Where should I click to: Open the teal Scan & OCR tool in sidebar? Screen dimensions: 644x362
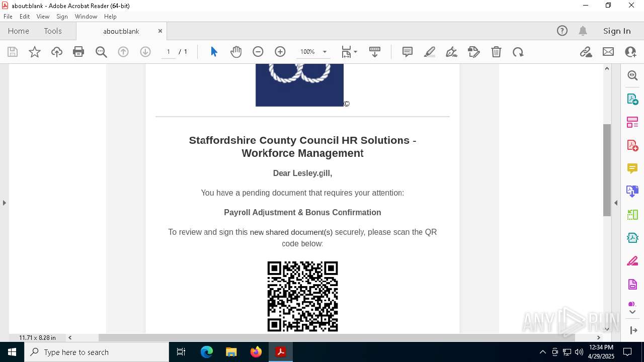coord(632,238)
